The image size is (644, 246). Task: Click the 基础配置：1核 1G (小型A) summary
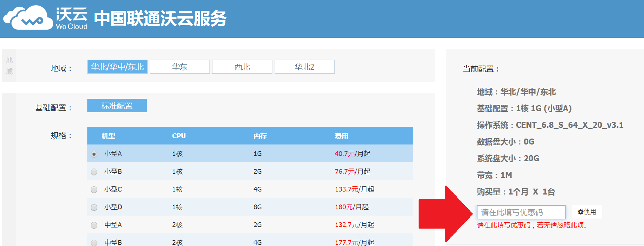click(524, 109)
